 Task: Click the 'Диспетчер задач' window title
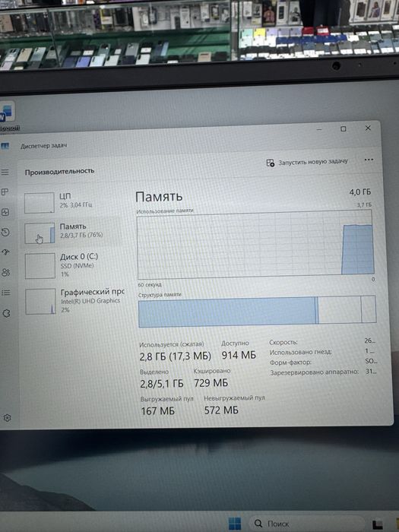44,146
